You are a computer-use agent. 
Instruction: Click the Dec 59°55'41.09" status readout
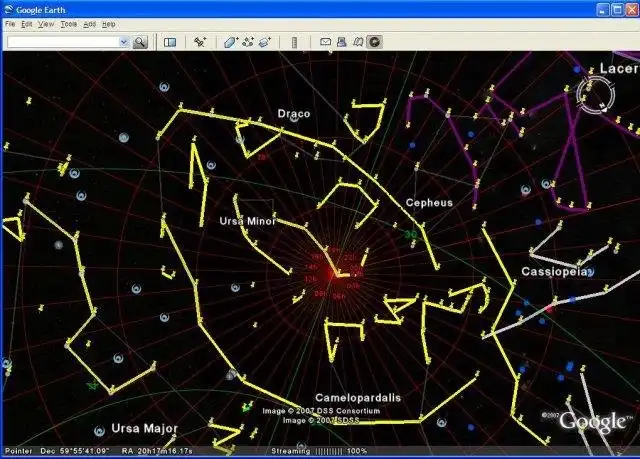click(x=75, y=451)
